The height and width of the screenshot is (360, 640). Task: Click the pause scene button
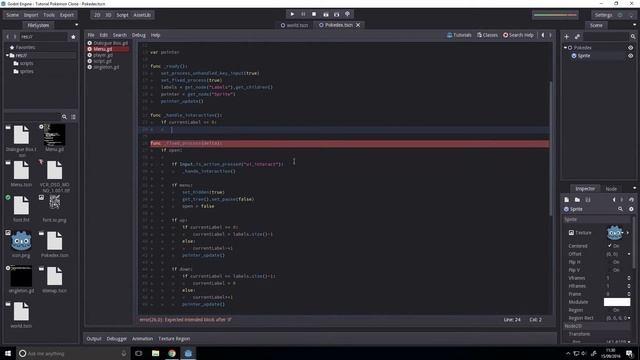pos(303,14)
